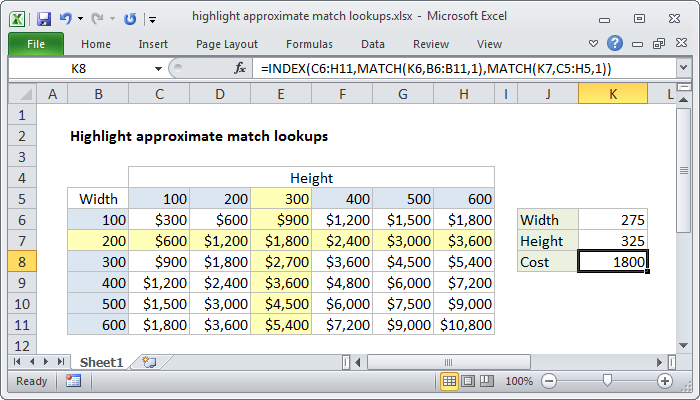
Task: Open the Data tab
Action: [373, 44]
